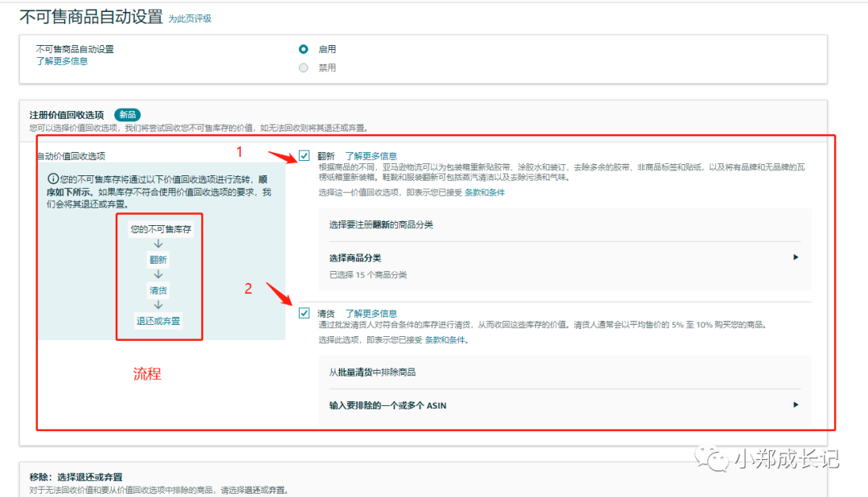Click the 选择商品分类 label
868x497 pixels.
pyautogui.click(x=355, y=257)
